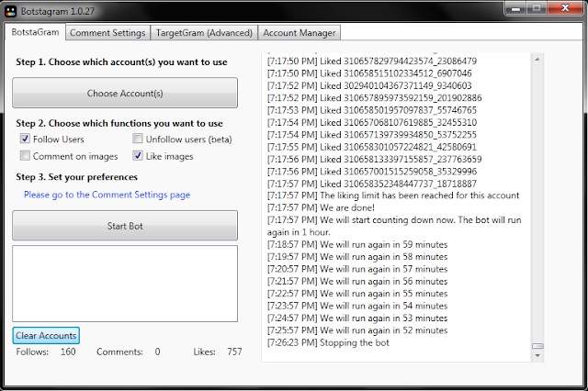The image size is (588, 391).
Task: Open the Account Manager tab
Action: pos(300,33)
